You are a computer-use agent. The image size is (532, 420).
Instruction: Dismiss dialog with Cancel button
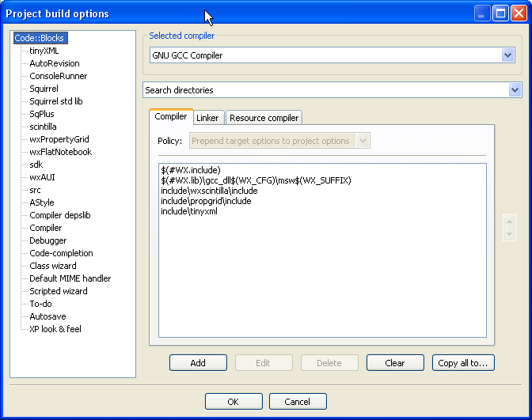298,402
